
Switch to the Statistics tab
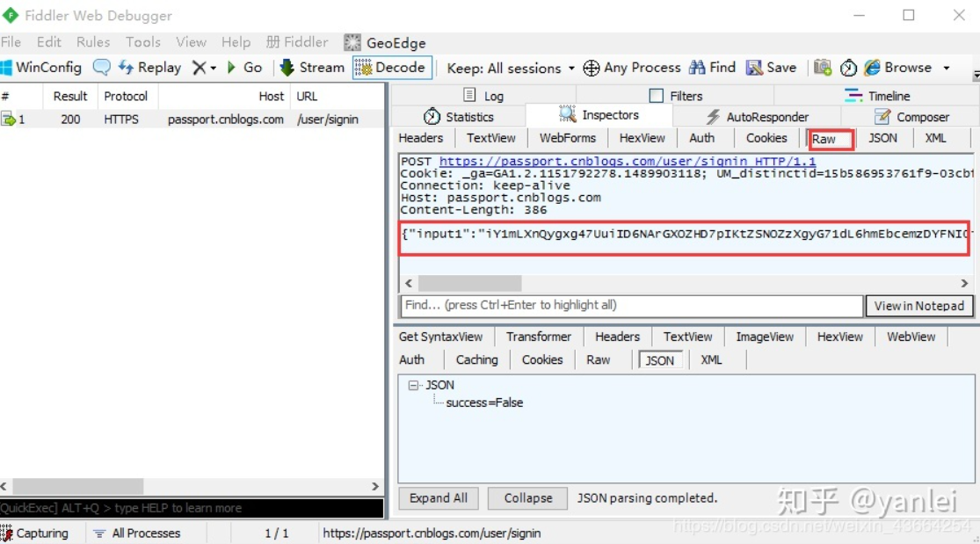click(458, 117)
